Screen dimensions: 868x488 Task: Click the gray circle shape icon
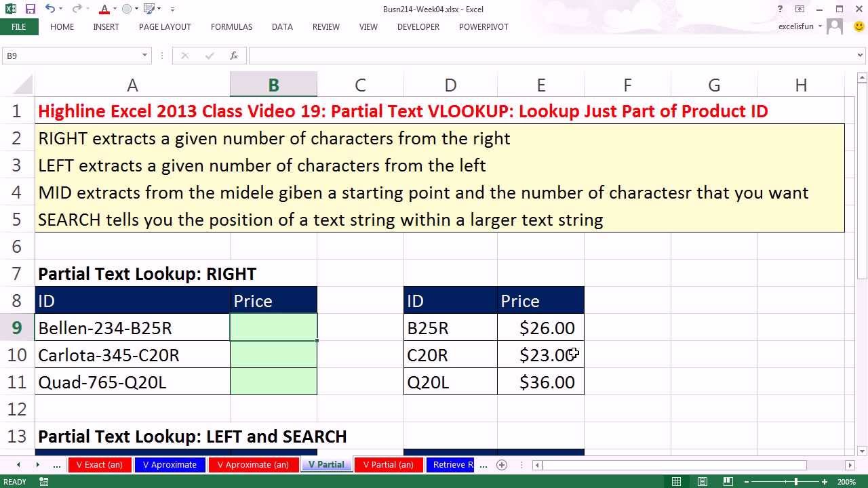(127, 9)
